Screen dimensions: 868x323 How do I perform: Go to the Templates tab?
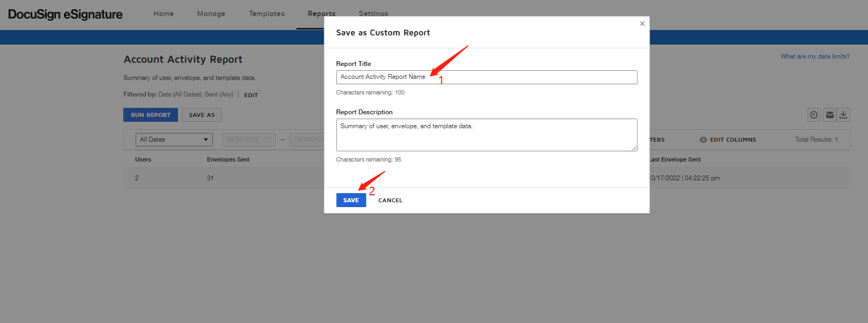266,14
